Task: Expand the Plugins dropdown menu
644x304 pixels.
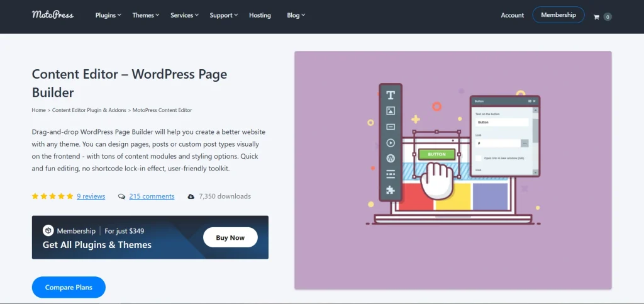Action: tap(108, 15)
